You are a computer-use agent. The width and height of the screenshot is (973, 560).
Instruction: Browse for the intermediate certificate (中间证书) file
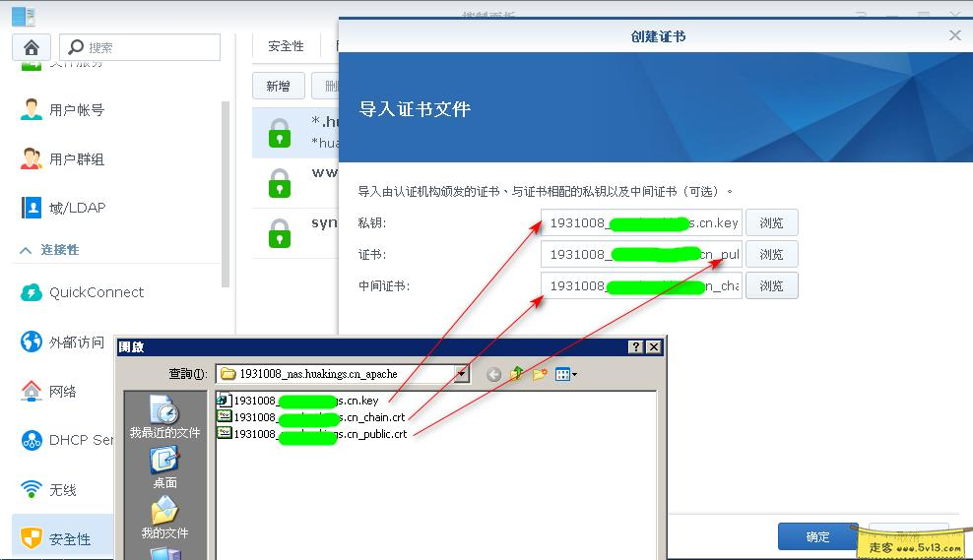pyautogui.click(x=771, y=285)
